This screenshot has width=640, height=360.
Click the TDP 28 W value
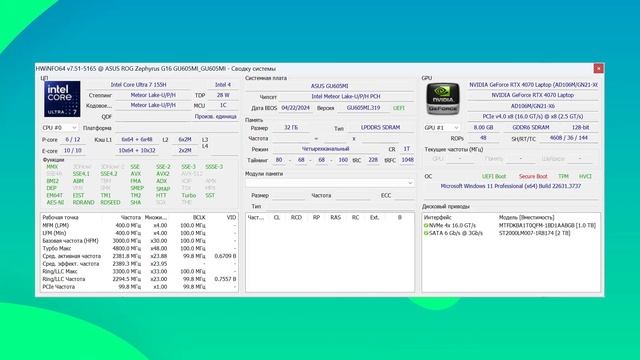223,95
